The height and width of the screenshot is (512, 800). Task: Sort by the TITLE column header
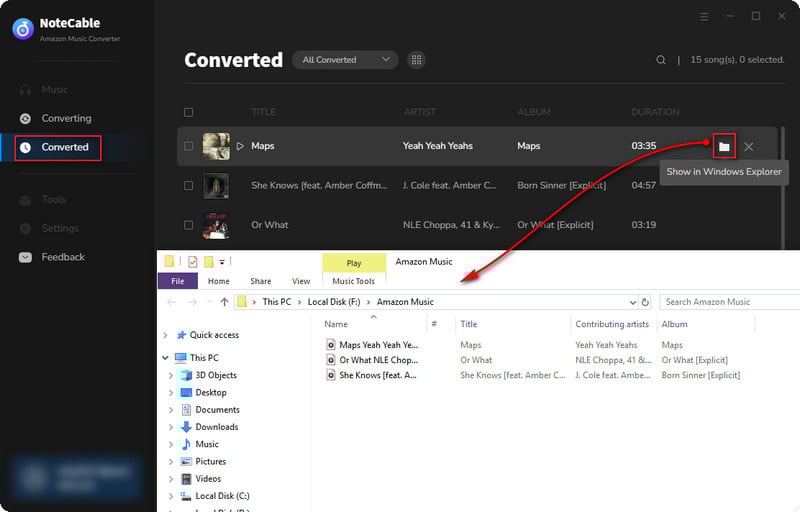264,112
